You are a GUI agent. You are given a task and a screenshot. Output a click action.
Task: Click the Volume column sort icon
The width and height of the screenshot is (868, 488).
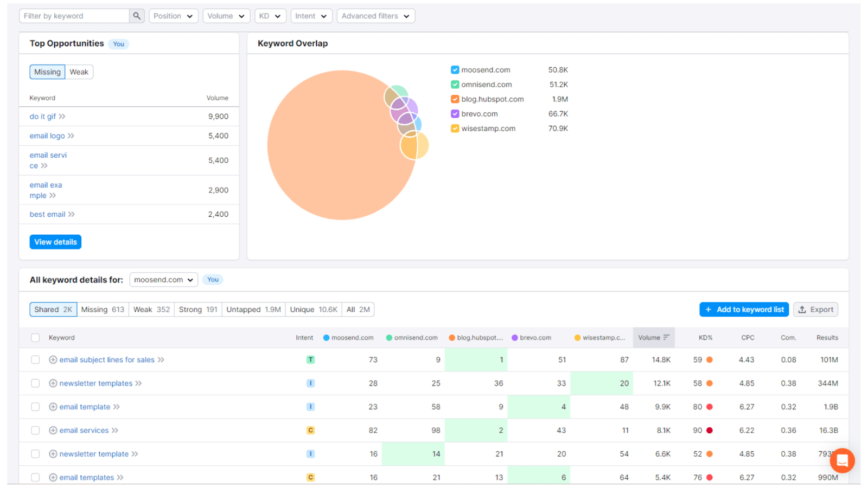point(667,337)
